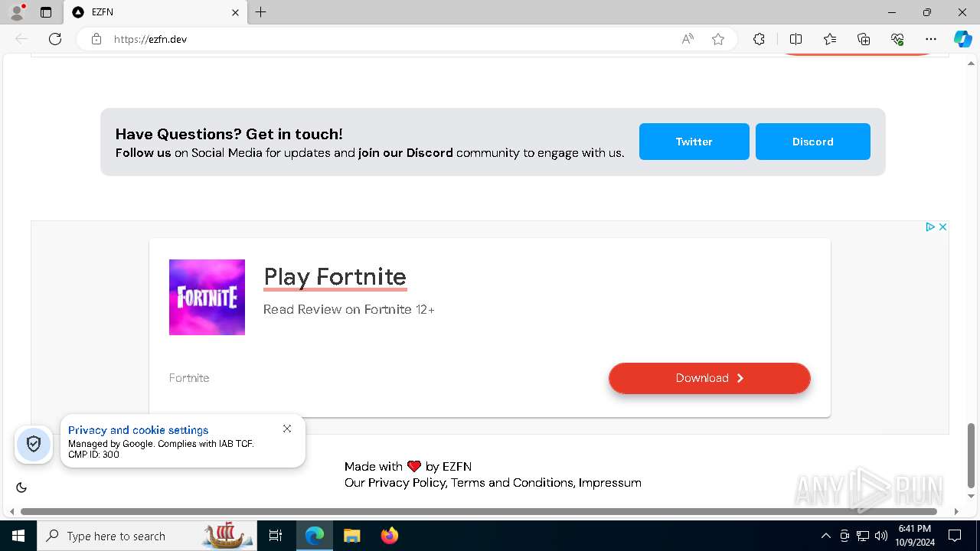Open clock showing 6:41 PM

pos(916,536)
